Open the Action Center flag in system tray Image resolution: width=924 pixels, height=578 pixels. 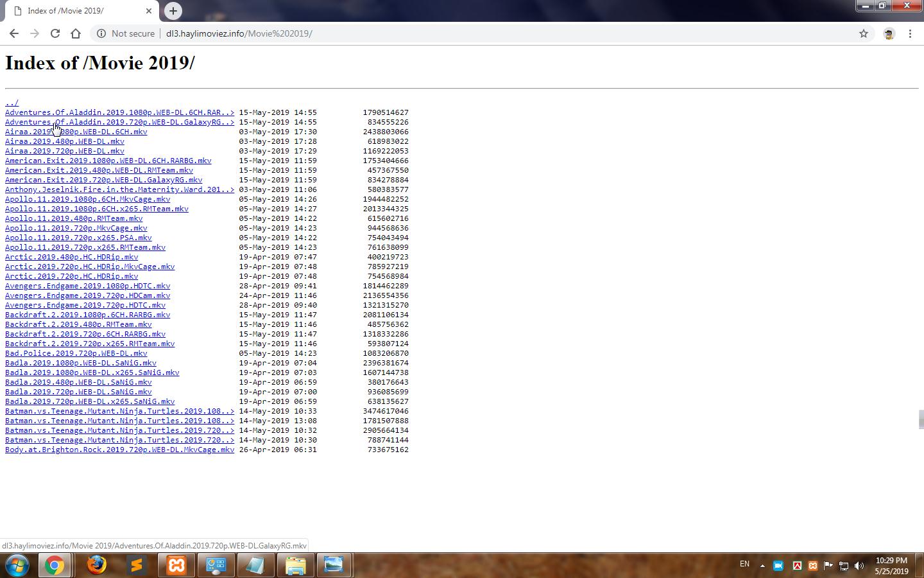click(x=828, y=566)
